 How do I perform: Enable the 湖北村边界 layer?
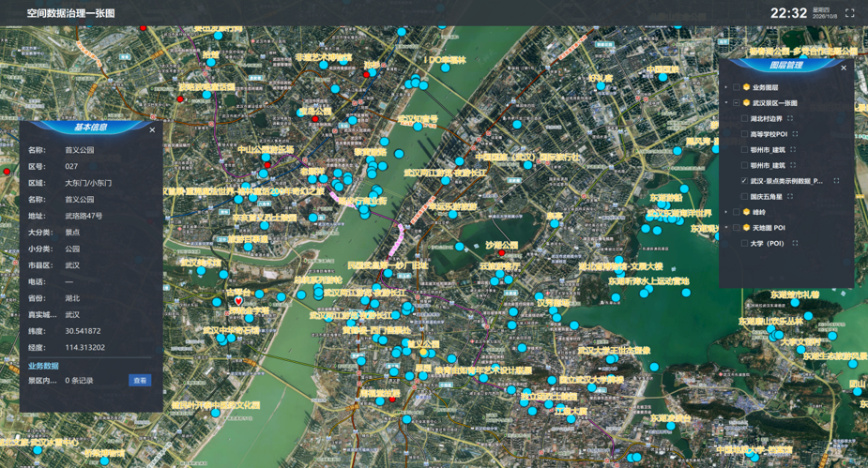[x=744, y=118]
